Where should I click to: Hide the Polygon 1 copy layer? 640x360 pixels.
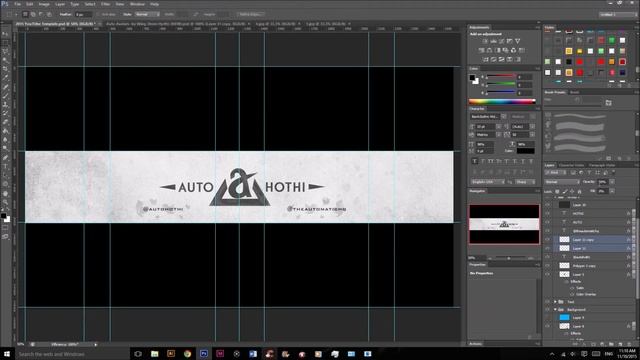[x=547, y=266]
